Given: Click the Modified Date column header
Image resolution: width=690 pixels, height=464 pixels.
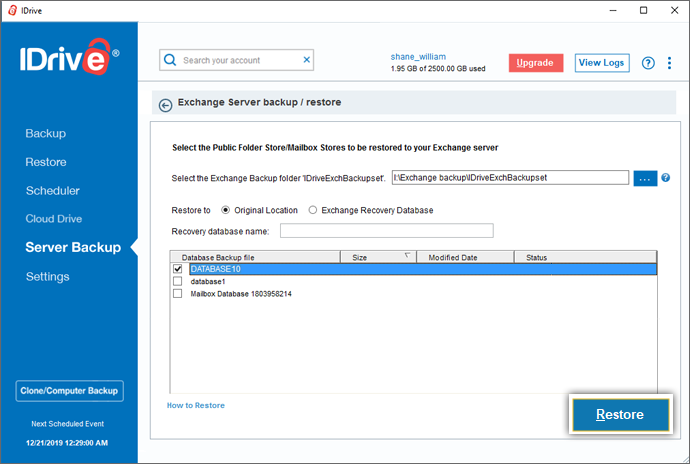Looking at the screenshot, I should (465, 257).
